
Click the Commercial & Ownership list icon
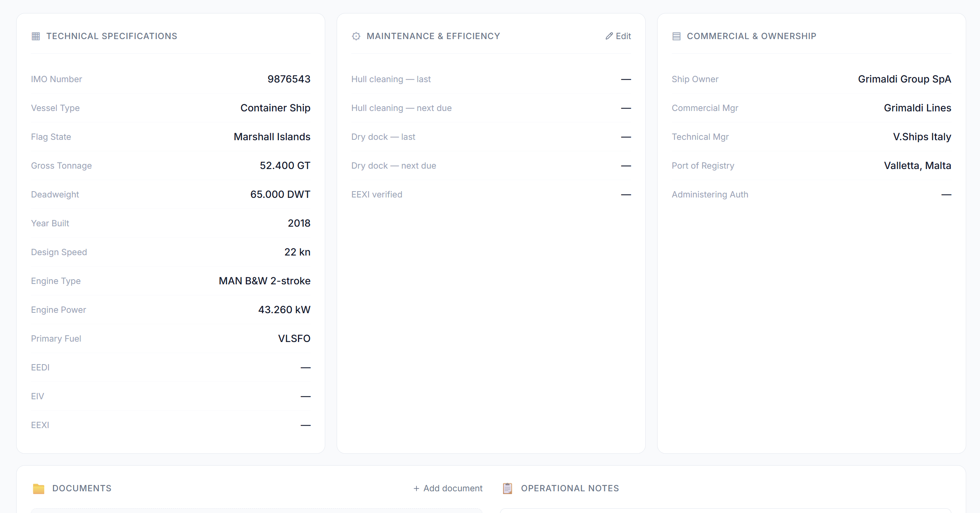pos(677,36)
